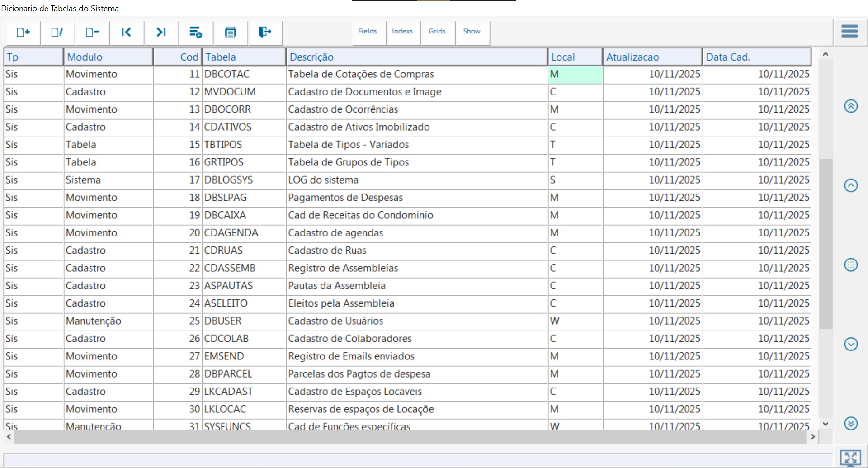Click the edit record icon
The image size is (868, 468).
pyautogui.click(x=57, y=33)
